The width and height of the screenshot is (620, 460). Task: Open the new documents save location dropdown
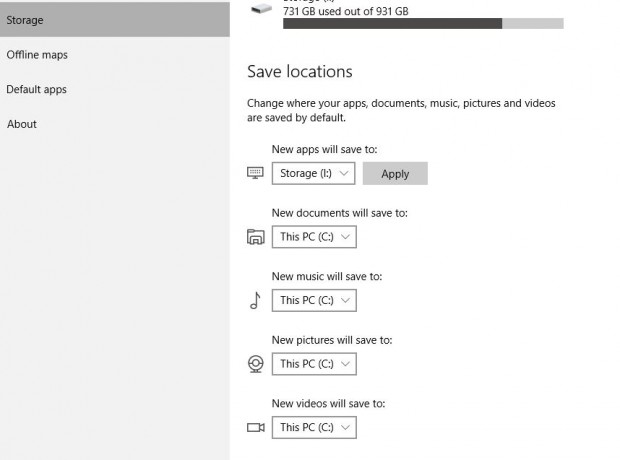(314, 237)
